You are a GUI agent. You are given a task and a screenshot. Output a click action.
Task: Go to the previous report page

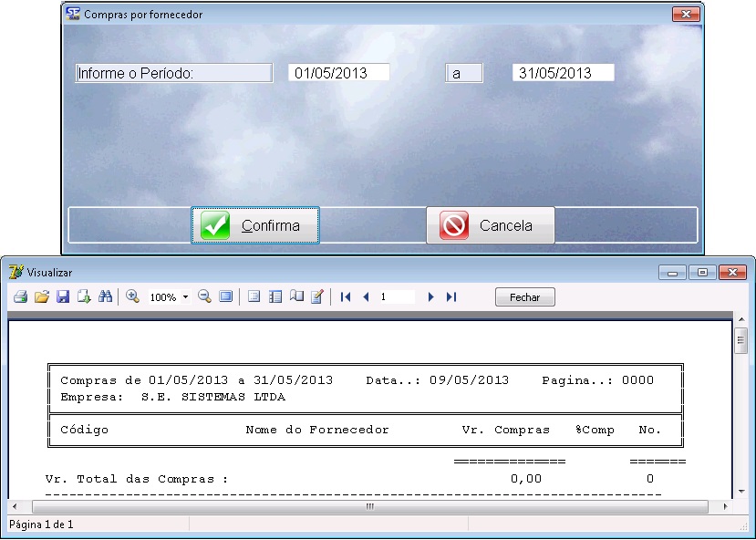pos(366,297)
